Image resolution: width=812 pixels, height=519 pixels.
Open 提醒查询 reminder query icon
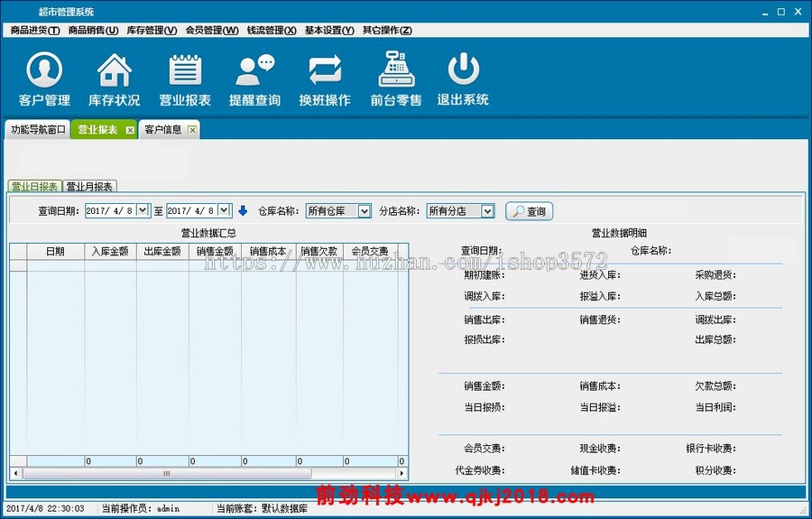pos(254,79)
